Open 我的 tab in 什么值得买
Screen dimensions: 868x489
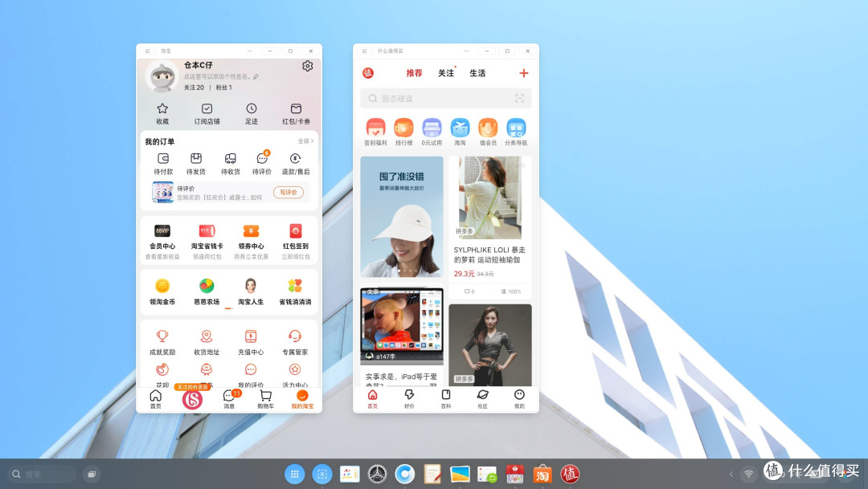519,398
